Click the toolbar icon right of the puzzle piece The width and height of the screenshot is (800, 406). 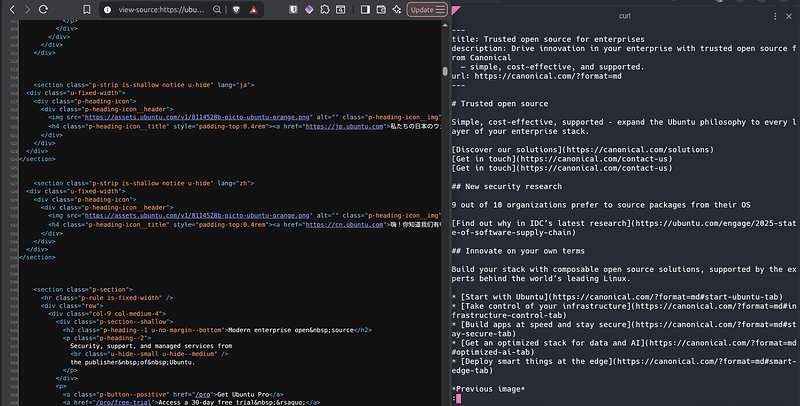340,9
